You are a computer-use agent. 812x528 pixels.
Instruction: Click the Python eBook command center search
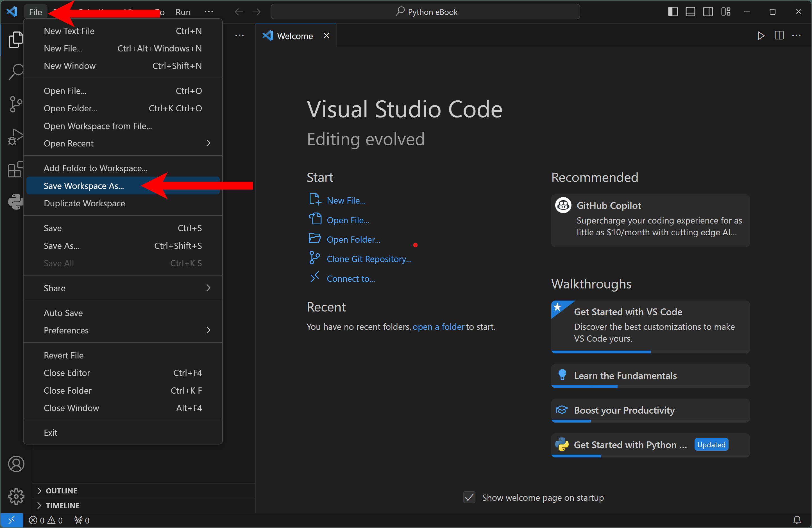[425, 12]
